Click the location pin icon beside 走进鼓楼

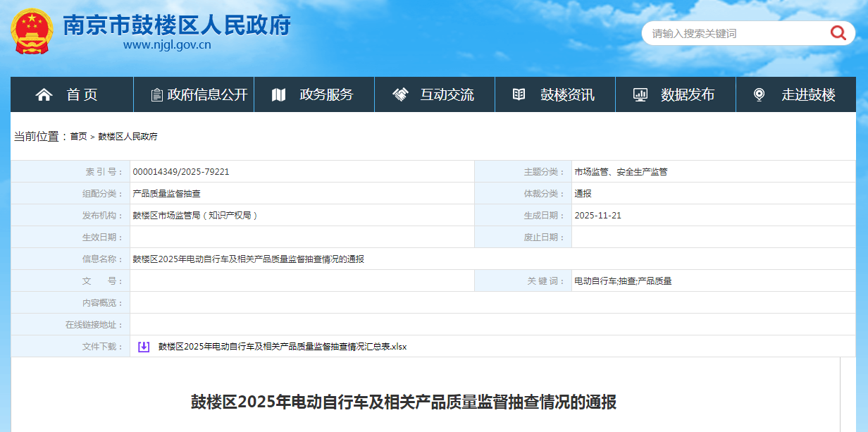pos(759,94)
